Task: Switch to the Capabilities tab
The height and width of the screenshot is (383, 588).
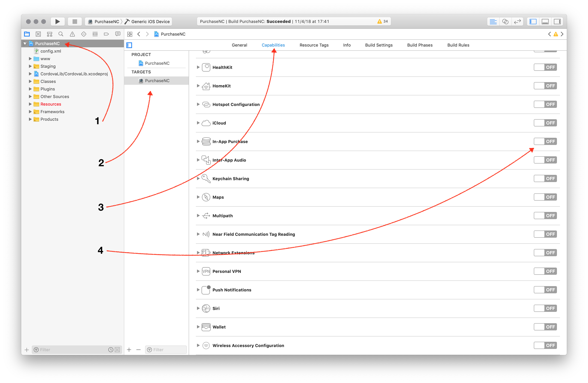Action: coord(273,45)
